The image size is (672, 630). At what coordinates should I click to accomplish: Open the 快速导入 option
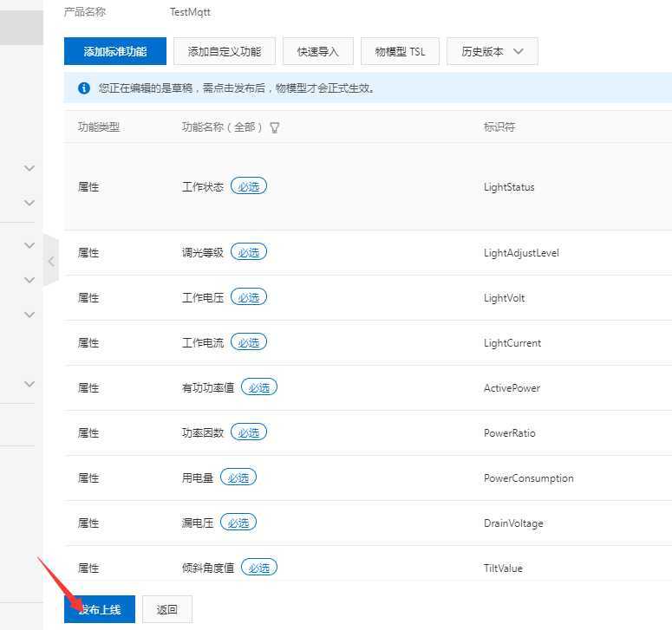[x=318, y=51]
